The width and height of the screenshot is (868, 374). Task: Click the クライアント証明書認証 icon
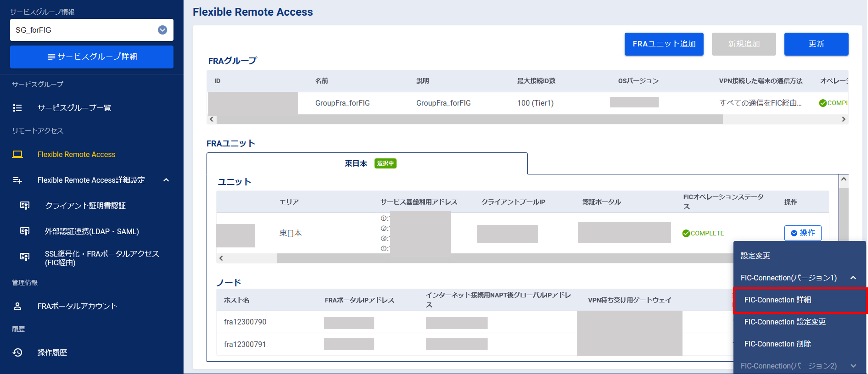[x=25, y=205]
